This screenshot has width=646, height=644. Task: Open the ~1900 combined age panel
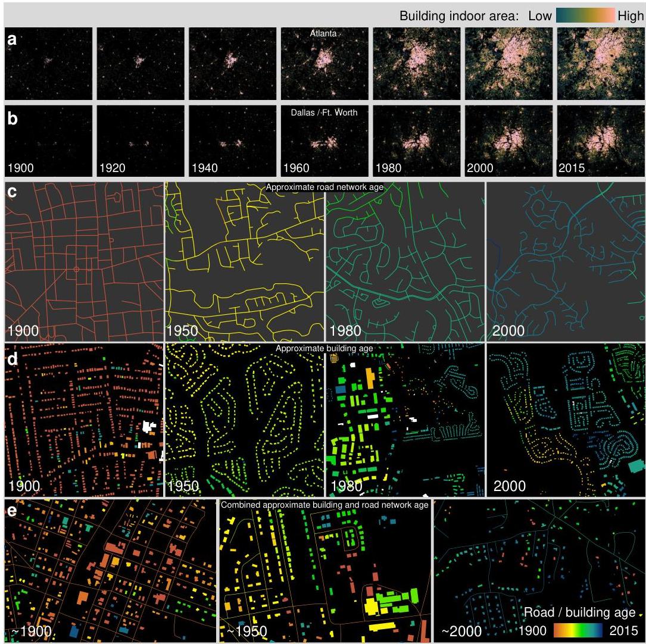tap(110, 570)
